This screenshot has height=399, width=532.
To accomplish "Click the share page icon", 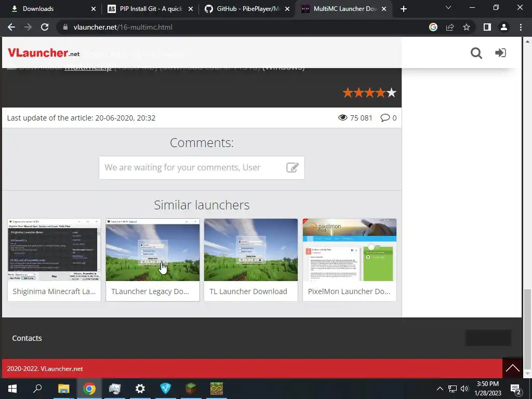I will click(450, 27).
